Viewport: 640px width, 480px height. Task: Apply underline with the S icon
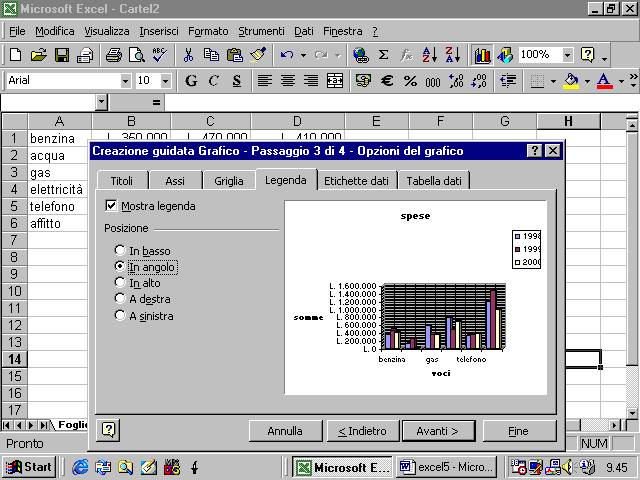point(237,81)
